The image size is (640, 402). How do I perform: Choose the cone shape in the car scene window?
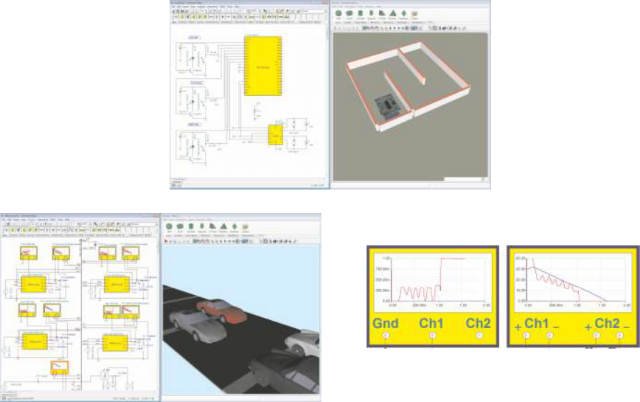(x=211, y=227)
